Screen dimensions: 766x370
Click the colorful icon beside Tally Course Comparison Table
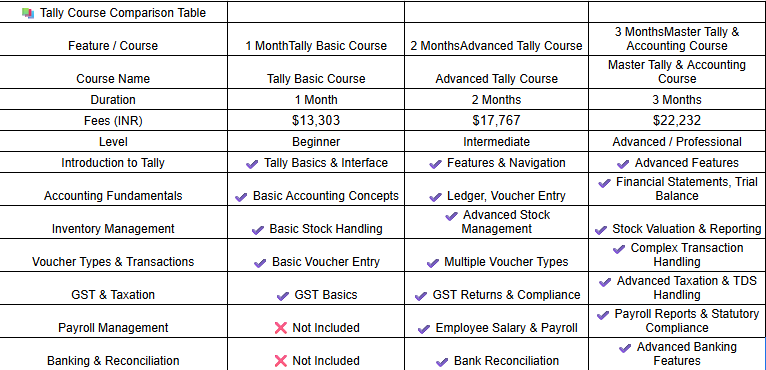(28, 13)
